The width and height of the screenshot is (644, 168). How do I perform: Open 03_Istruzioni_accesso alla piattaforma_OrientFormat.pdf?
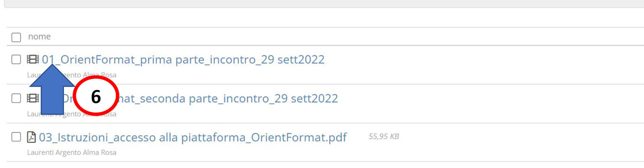tap(193, 137)
